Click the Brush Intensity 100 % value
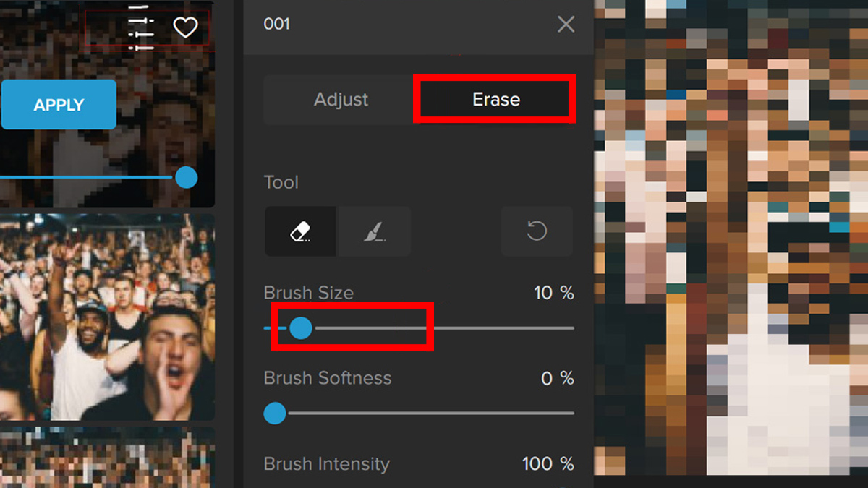 point(548,463)
